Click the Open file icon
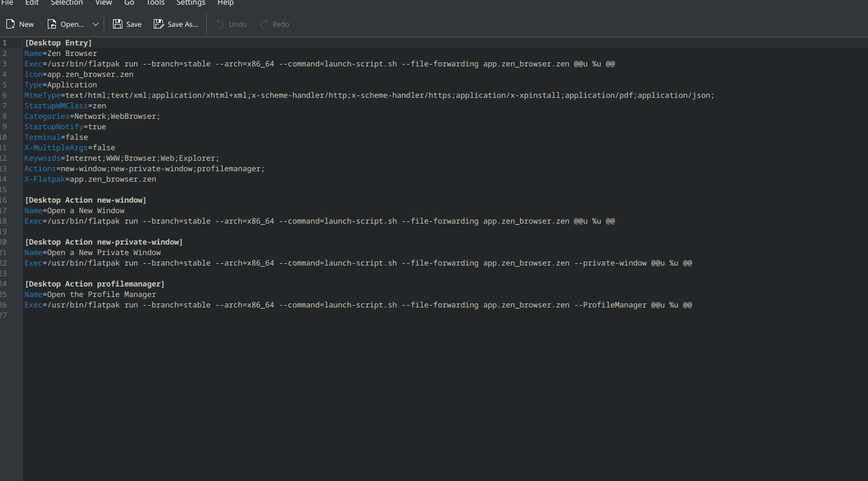This screenshot has width=868, height=481. pos(52,24)
